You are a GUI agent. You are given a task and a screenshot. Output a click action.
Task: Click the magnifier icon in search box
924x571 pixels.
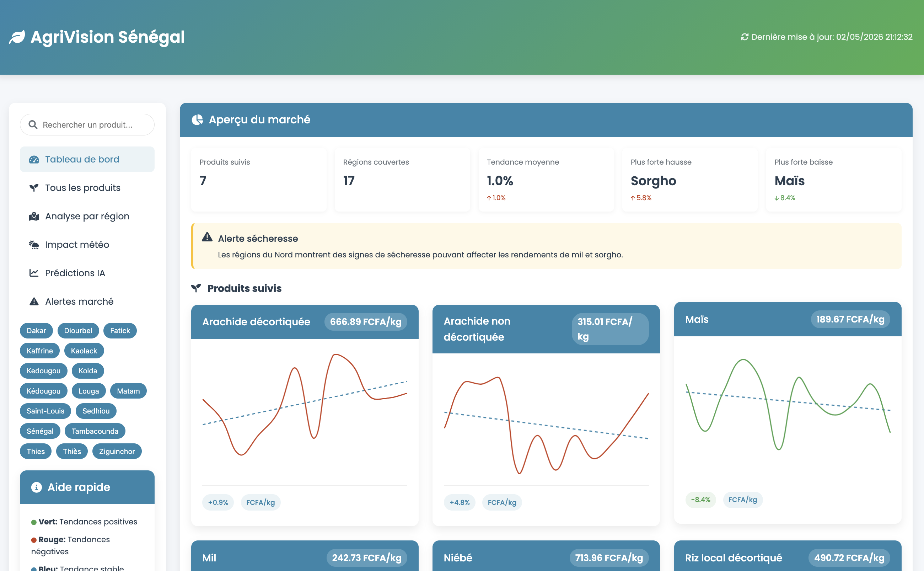pyautogui.click(x=33, y=125)
